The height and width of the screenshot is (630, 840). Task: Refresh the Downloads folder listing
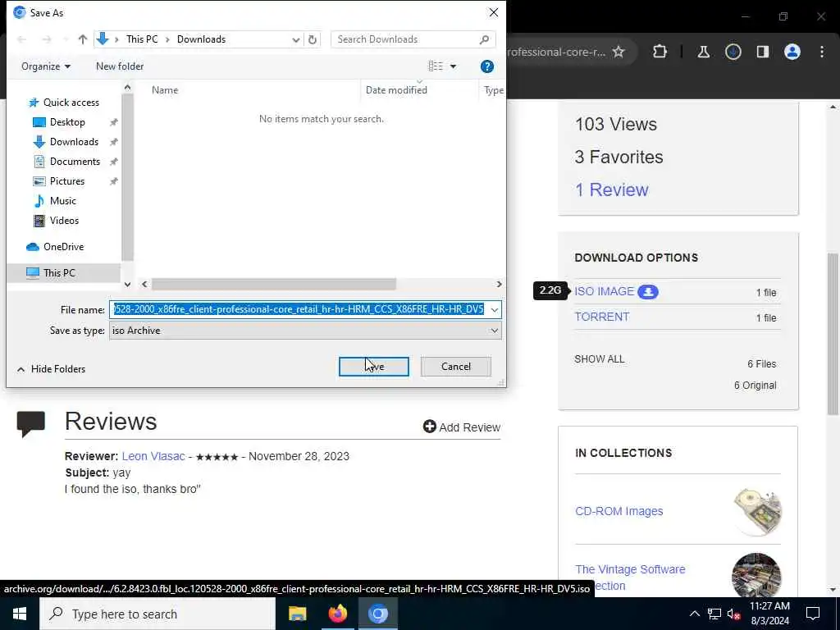(313, 39)
